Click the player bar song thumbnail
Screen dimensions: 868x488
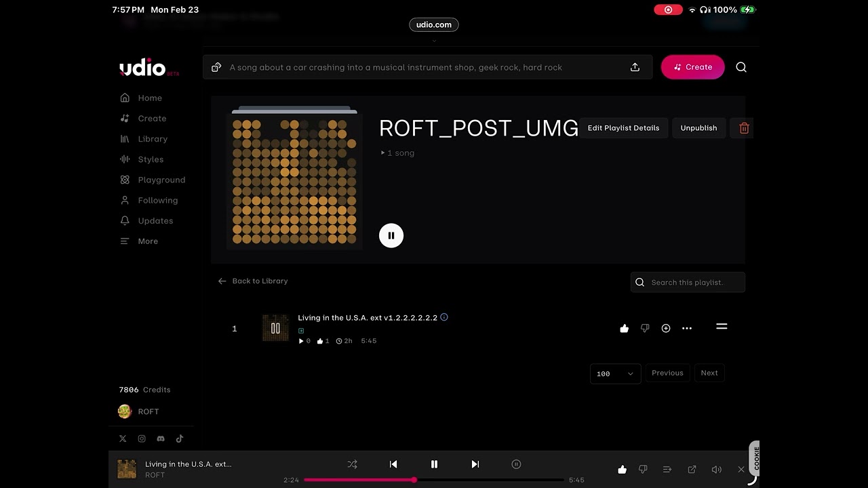(x=127, y=469)
